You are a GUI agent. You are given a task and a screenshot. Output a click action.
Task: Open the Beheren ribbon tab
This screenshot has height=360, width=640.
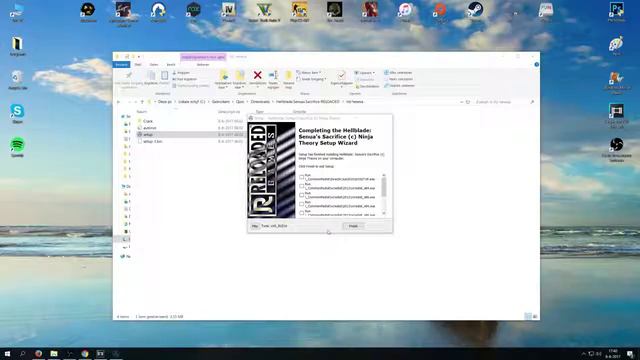coord(203,64)
